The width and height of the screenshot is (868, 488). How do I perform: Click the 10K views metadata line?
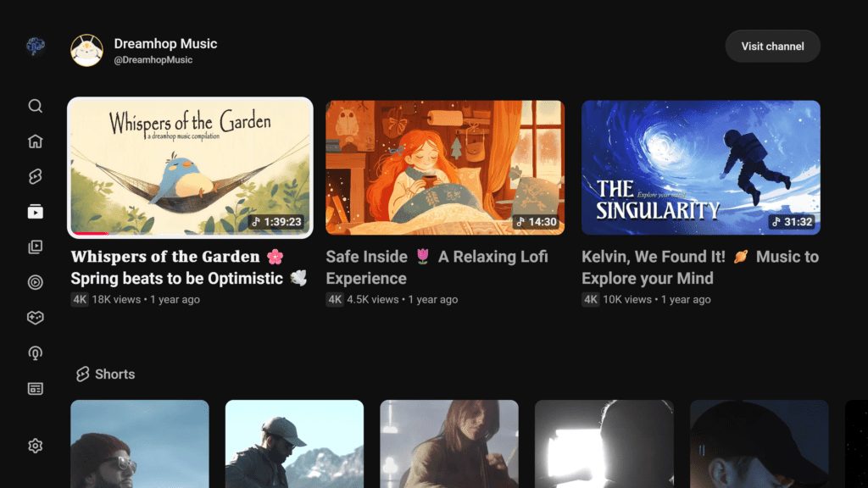[647, 299]
